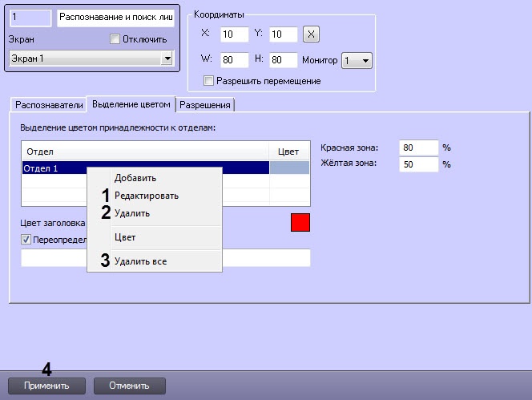Image resolution: width=532 pixels, height=400 pixels.
Task: Click the X button next to coordinates
Action: pos(312,34)
